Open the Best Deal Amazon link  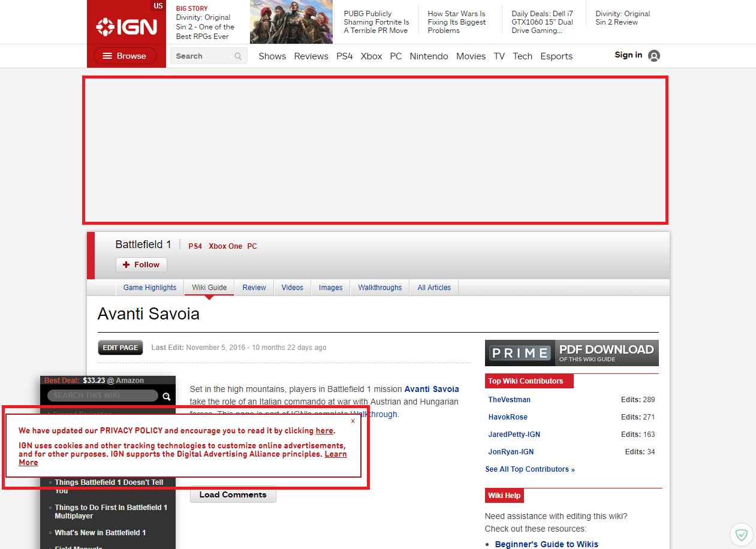(94, 381)
